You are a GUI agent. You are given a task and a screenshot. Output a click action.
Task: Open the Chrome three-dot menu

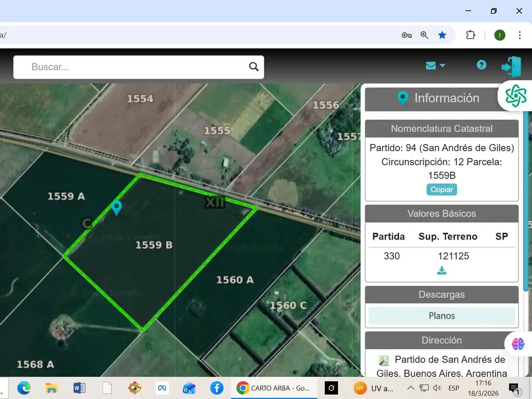tap(520, 35)
